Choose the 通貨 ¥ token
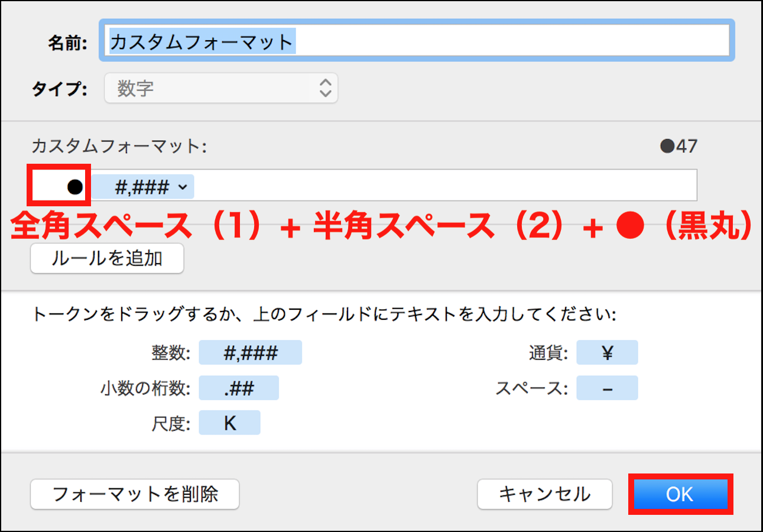The image size is (763, 532). [x=607, y=353]
